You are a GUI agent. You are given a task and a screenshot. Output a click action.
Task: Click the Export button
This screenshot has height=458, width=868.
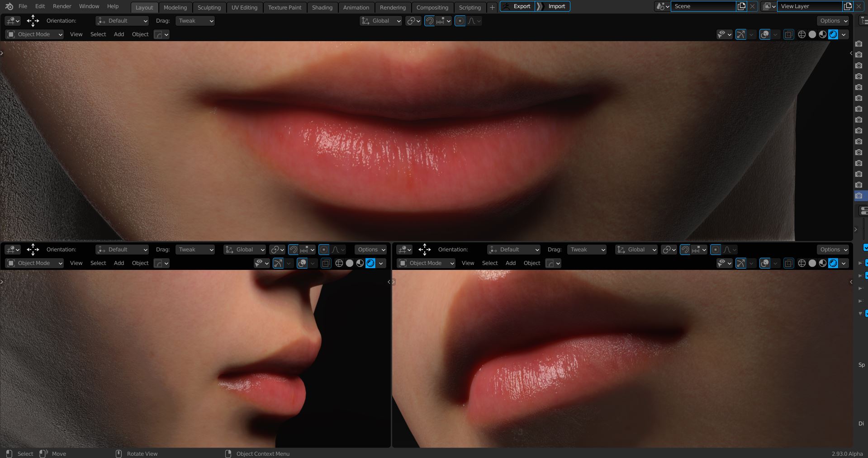517,6
